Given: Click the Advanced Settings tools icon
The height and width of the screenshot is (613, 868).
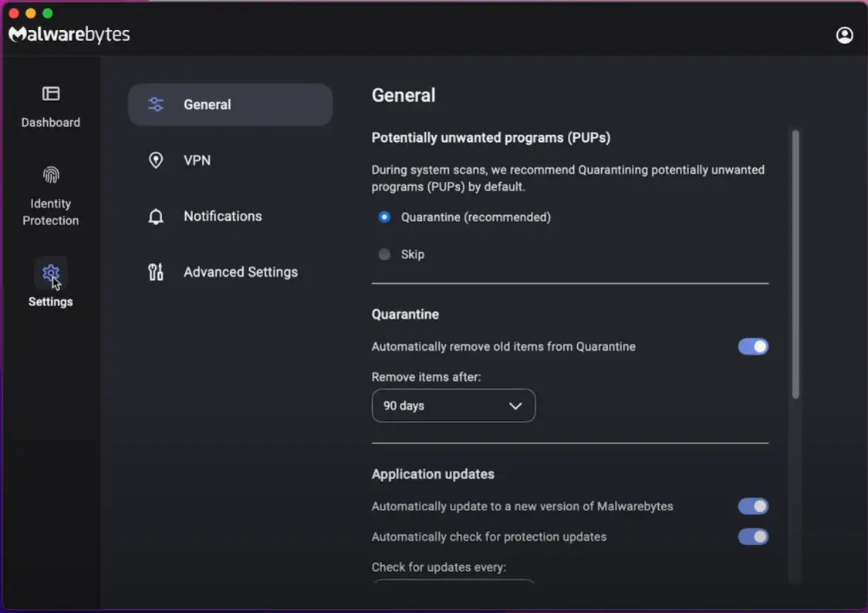Looking at the screenshot, I should pos(156,272).
